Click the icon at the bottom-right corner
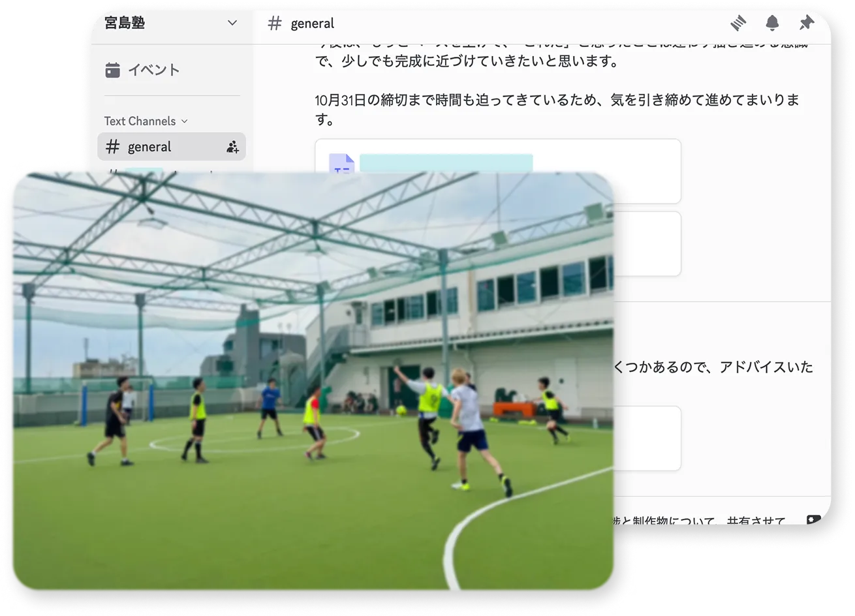855x616 pixels. 813,519
